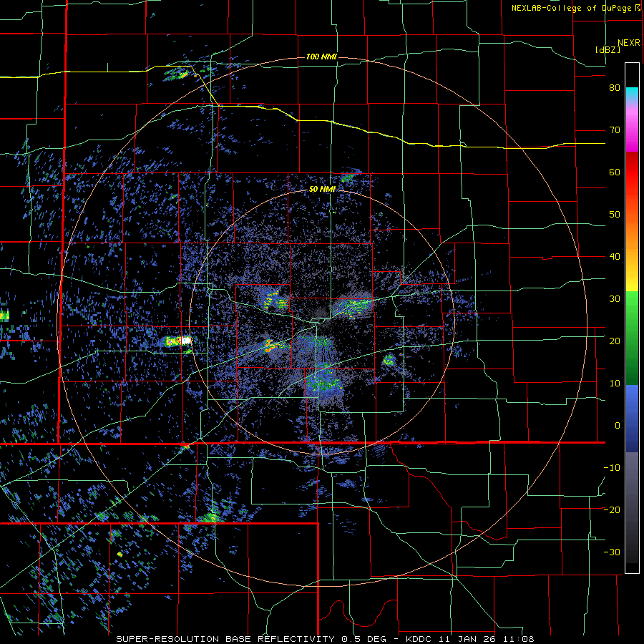Click the 30 value on the dBZ scale
644x644 pixels.
point(615,299)
